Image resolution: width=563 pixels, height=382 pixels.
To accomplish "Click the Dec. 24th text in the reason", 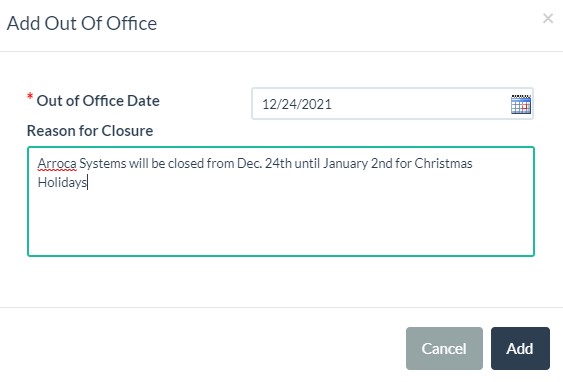I will click(264, 164).
